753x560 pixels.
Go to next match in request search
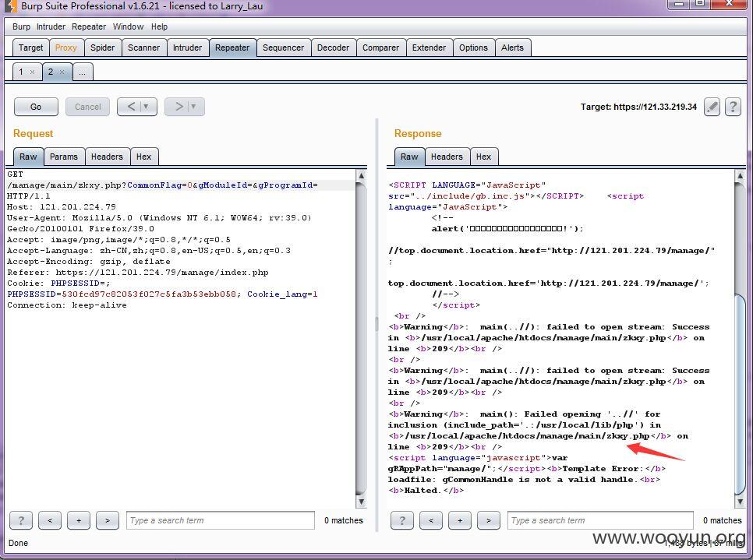[108, 520]
